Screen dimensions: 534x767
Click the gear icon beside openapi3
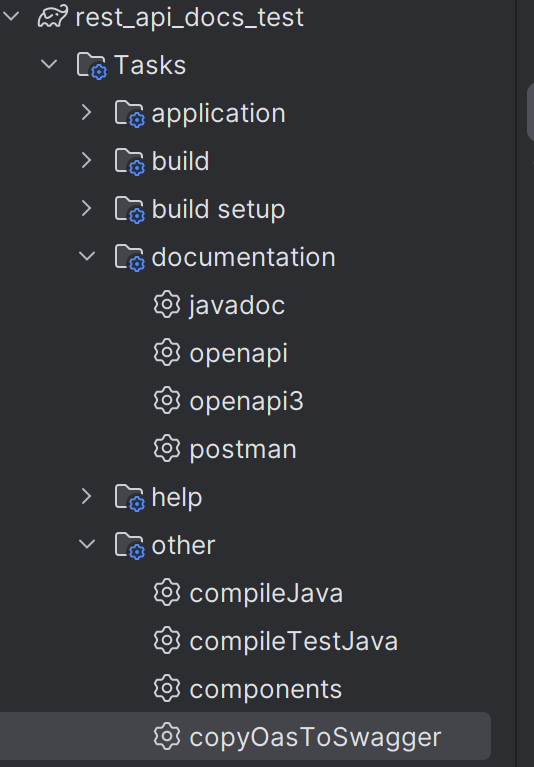(x=167, y=400)
